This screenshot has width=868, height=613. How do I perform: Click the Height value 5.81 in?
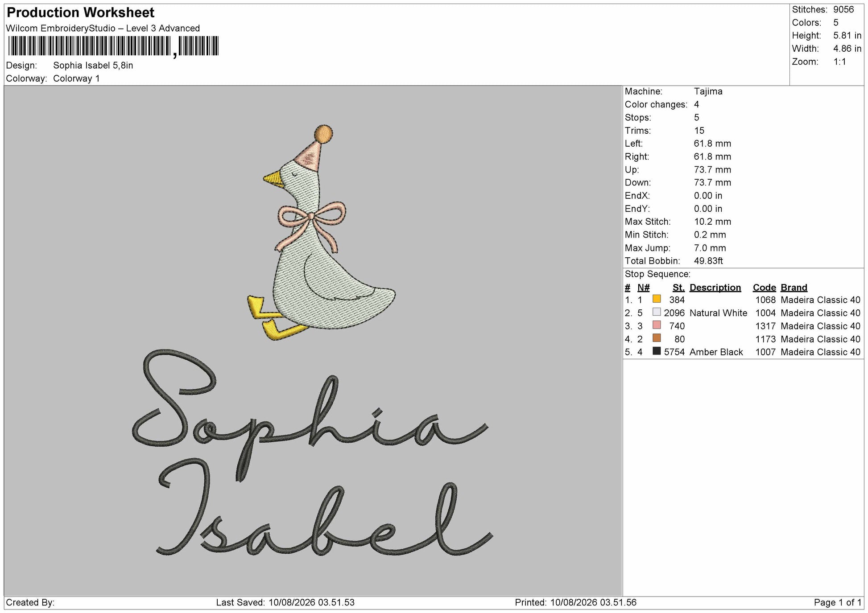point(847,36)
